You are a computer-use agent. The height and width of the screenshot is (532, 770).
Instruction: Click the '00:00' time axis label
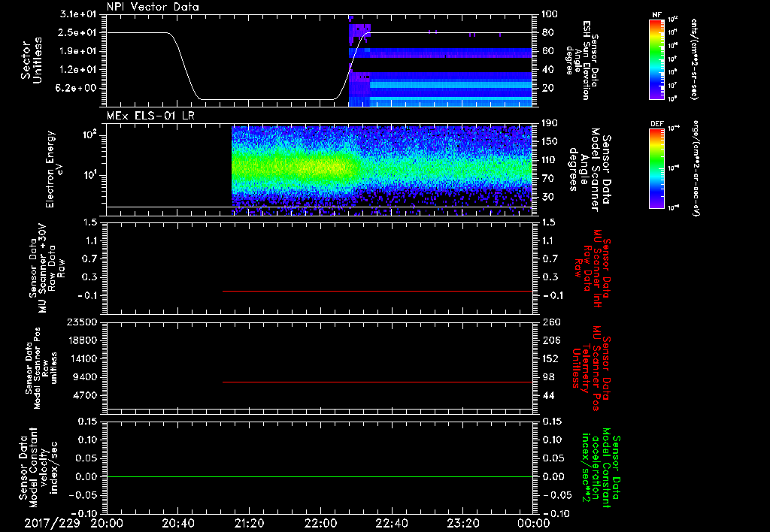point(534,524)
